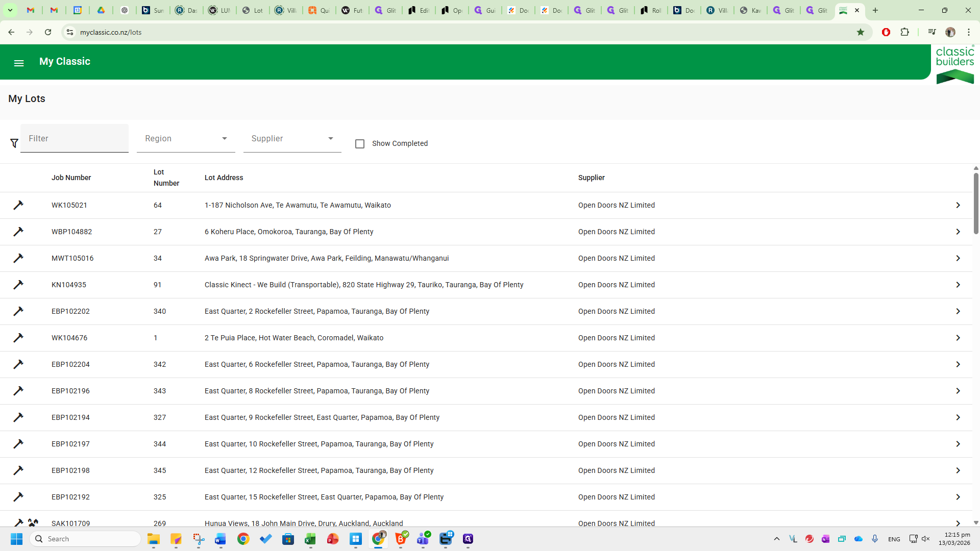The image size is (980, 551).
Task: Click the vertical scrollbar down arrow
Action: [x=976, y=522]
